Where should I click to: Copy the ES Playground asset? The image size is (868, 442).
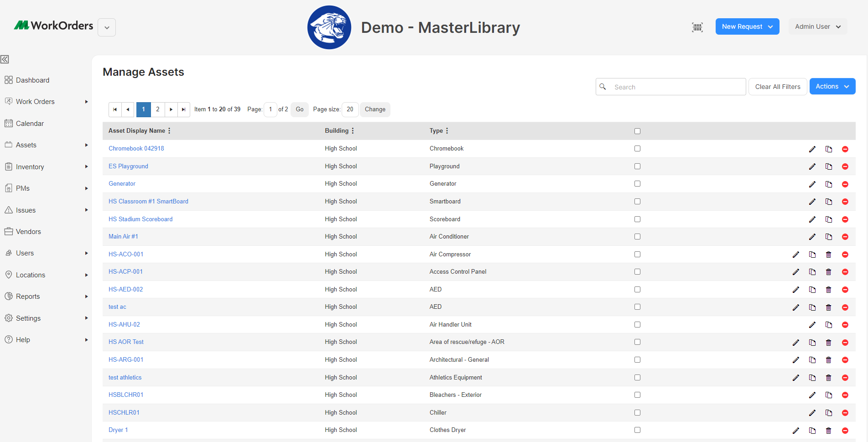pyautogui.click(x=828, y=166)
